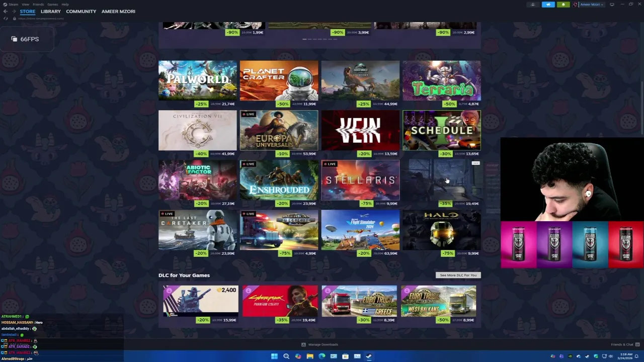Open the taskbar clock and date
The image size is (644, 362).
[626, 356]
